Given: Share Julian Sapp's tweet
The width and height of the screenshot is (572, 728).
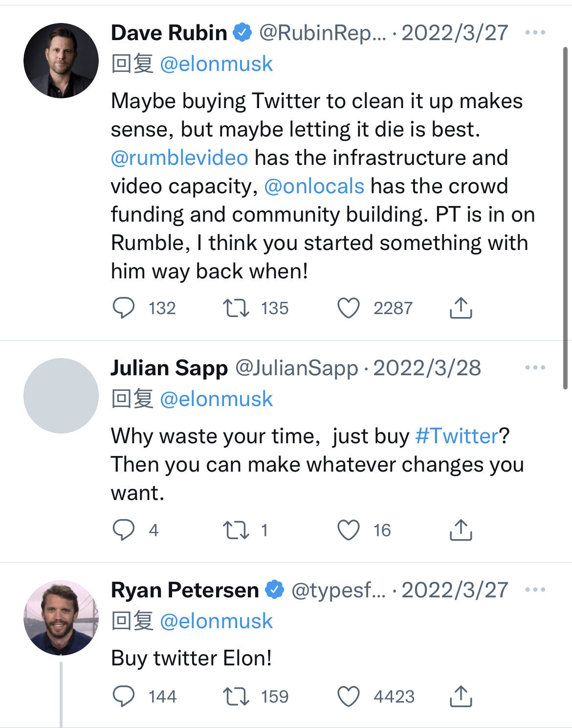Looking at the screenshot, I should click(460, 530).
